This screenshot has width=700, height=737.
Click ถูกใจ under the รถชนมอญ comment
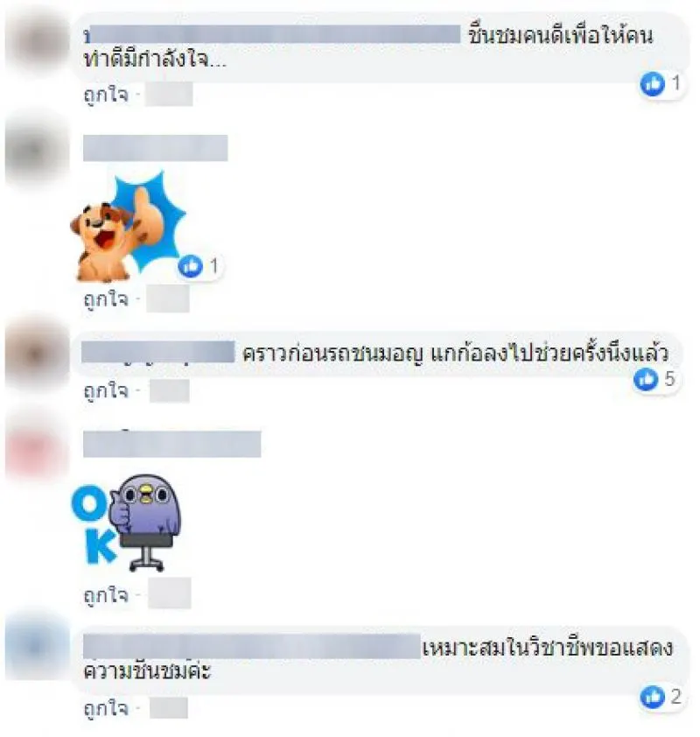[106, 390]
